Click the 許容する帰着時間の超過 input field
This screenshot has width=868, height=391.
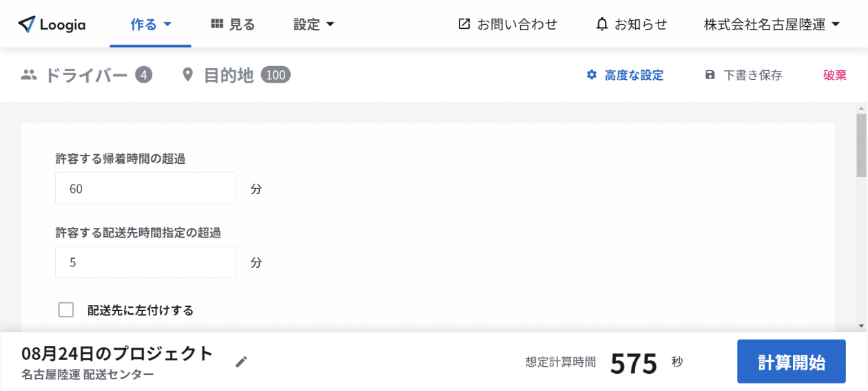tap(145, 189)
